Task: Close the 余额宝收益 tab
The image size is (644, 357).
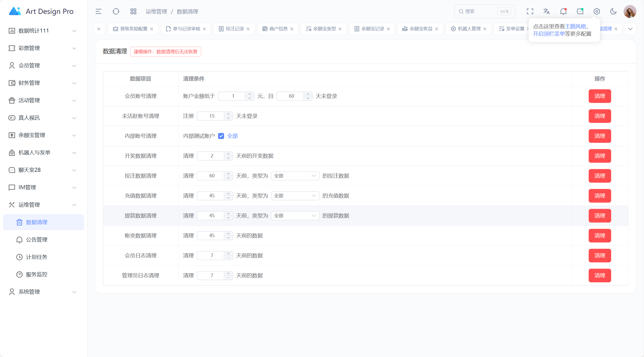Action: tap(437, 29)
